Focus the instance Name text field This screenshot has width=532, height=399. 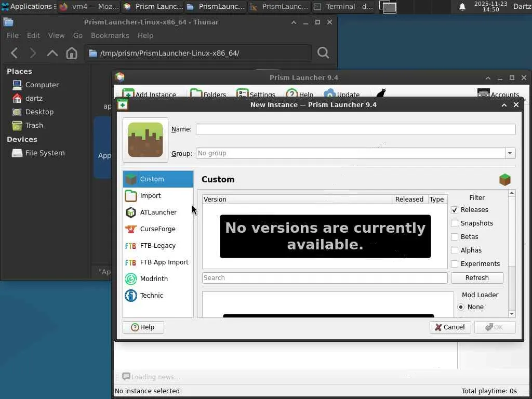(355, 129)
